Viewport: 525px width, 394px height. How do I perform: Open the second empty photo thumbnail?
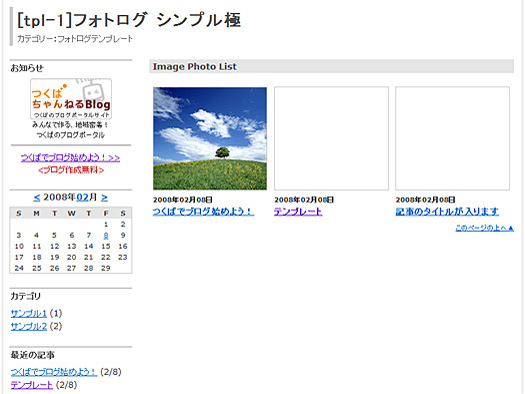pyautogui.click(x=331, y=139)
